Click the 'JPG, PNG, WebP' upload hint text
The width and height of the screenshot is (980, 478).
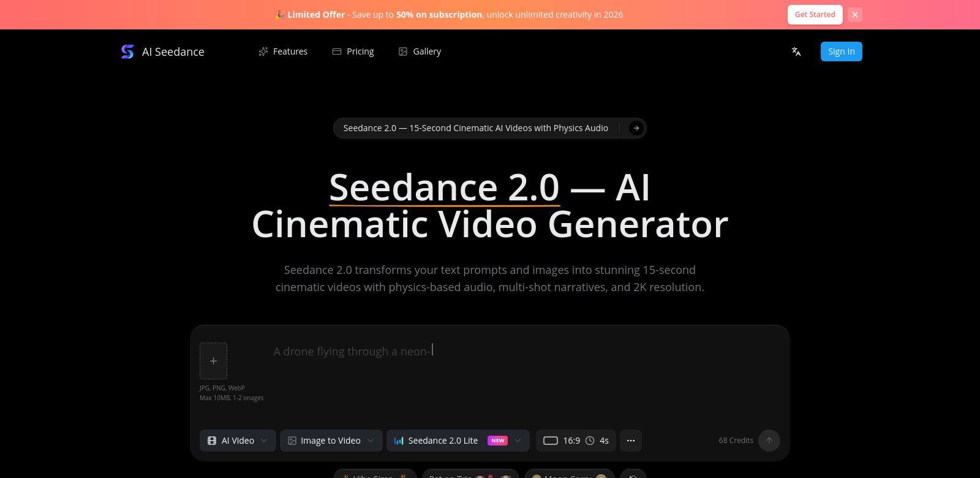222,388
